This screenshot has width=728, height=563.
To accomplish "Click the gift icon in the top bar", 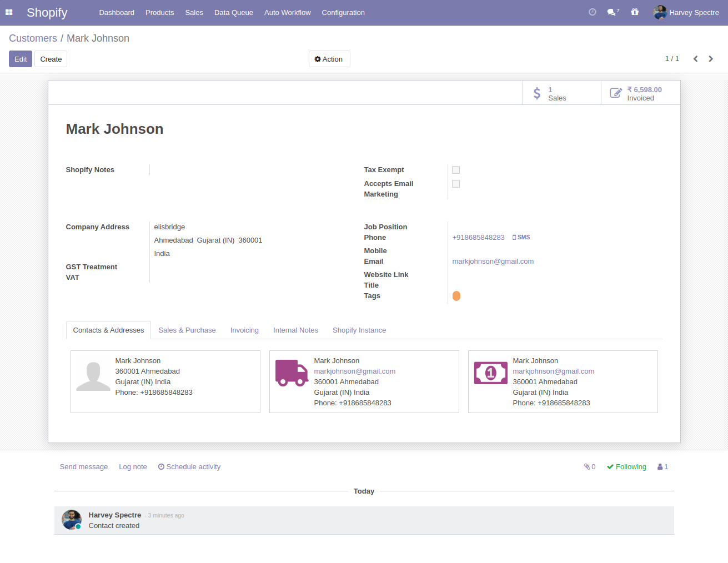I will click(x=635, y=12).
